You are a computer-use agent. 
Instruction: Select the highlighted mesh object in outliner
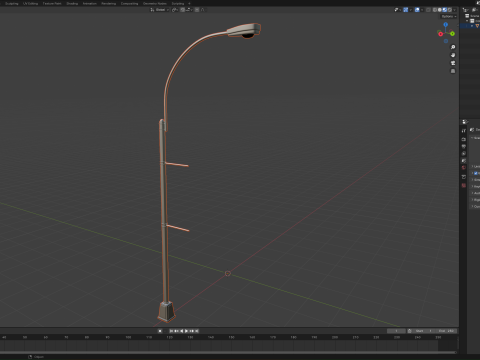[x=470, y=26]
